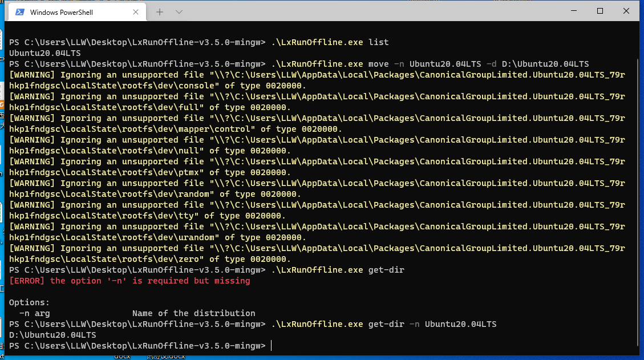Click the 'Ubuntu20.04LTS' list output line
Image resolution: width=644 pixels, height=360 pixels.
[44, 53]
